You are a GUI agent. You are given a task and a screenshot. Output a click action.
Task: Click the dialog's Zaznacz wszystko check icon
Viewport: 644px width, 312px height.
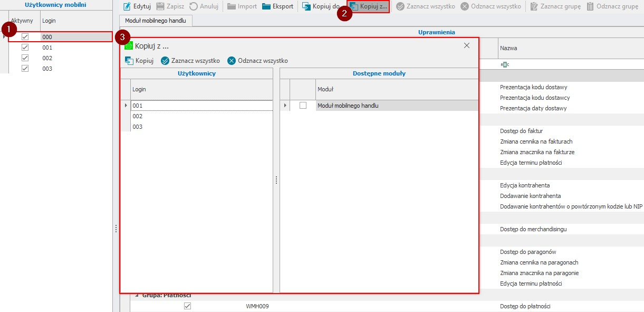[x=165, y=61]
